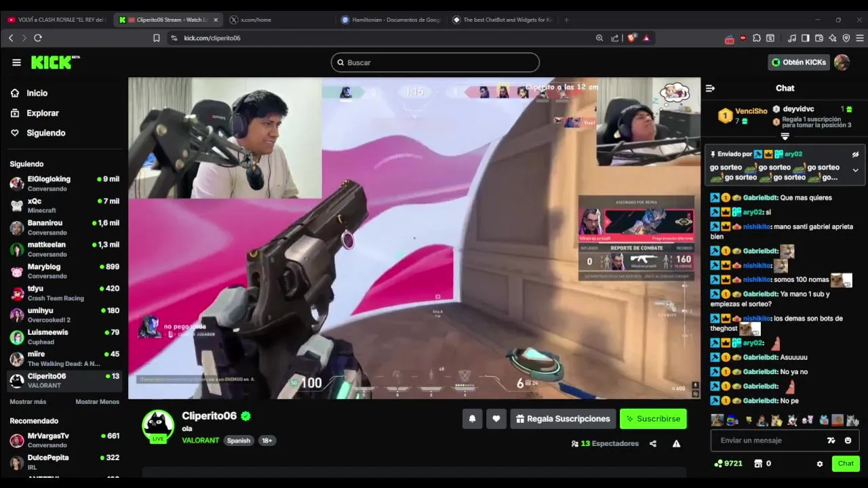Open the 7TV emote menu

[x=831, y=441]
